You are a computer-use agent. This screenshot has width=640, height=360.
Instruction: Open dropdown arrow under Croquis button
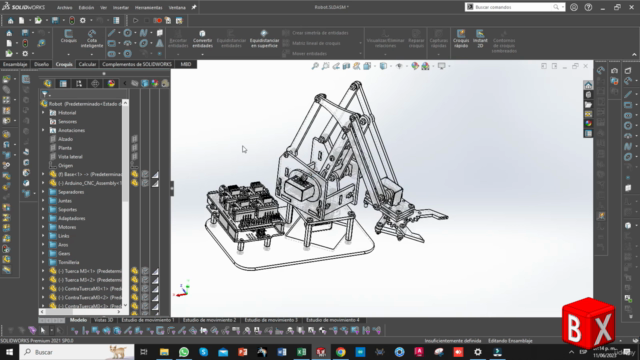[69, 54]
